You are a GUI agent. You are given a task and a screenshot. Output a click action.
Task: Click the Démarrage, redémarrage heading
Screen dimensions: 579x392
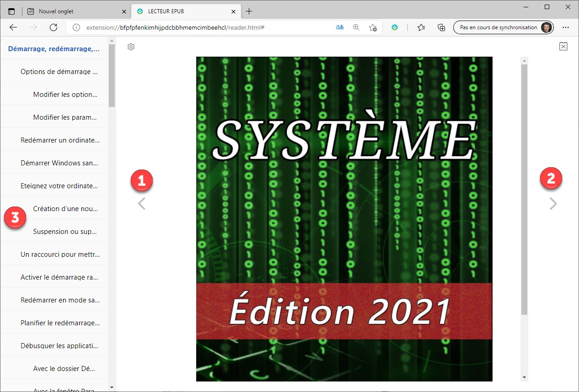pos(54,49)
